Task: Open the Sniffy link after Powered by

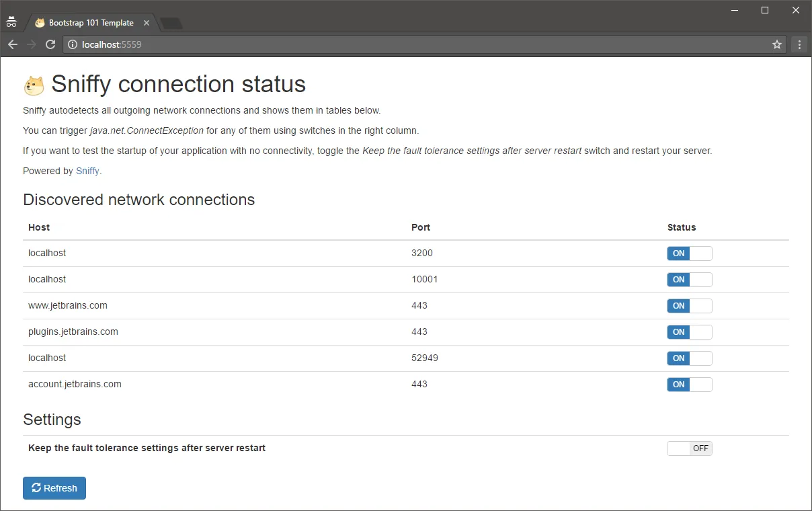Action: click(87, 171)
